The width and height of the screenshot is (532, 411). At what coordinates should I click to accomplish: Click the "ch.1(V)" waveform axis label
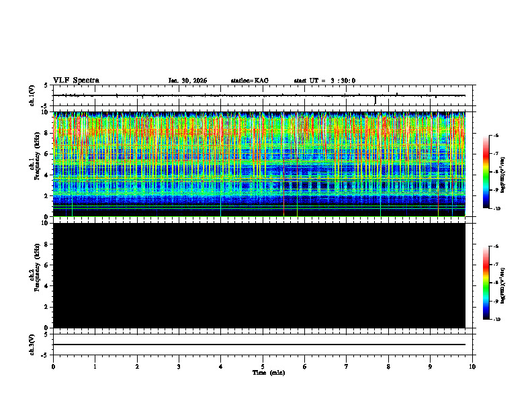pyautogui.click(x=32, y=95)
